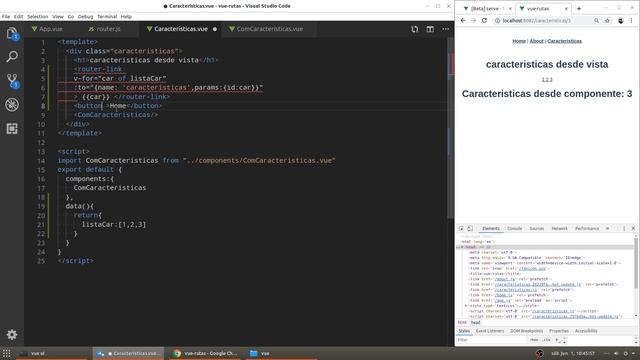
Task: Open the Extensions view
Action: click(12, 129)
